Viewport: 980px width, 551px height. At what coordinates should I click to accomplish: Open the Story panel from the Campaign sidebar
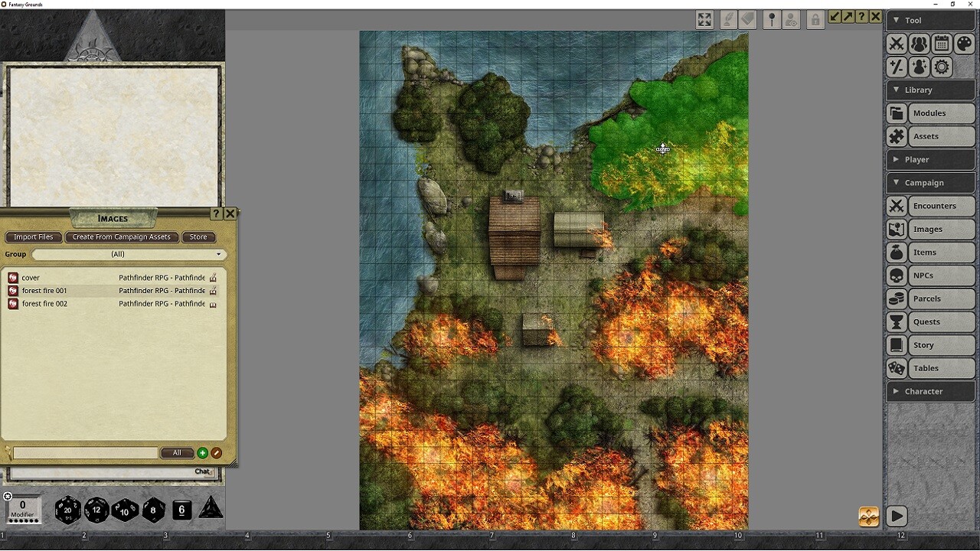929,344
